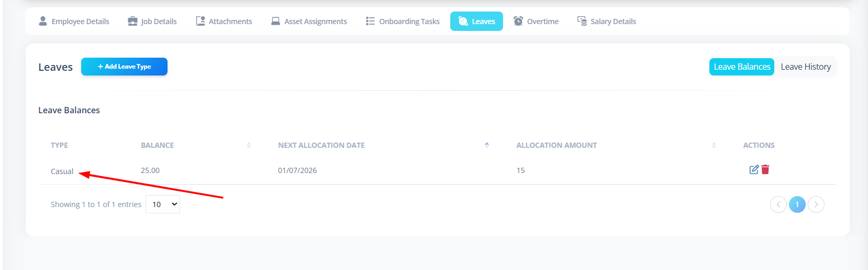View the Salary Details tab

[x=607, y=21]
